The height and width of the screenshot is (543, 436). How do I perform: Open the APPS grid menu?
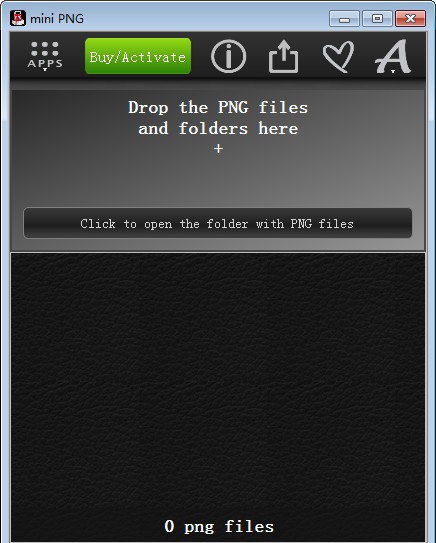pos(45,56)
